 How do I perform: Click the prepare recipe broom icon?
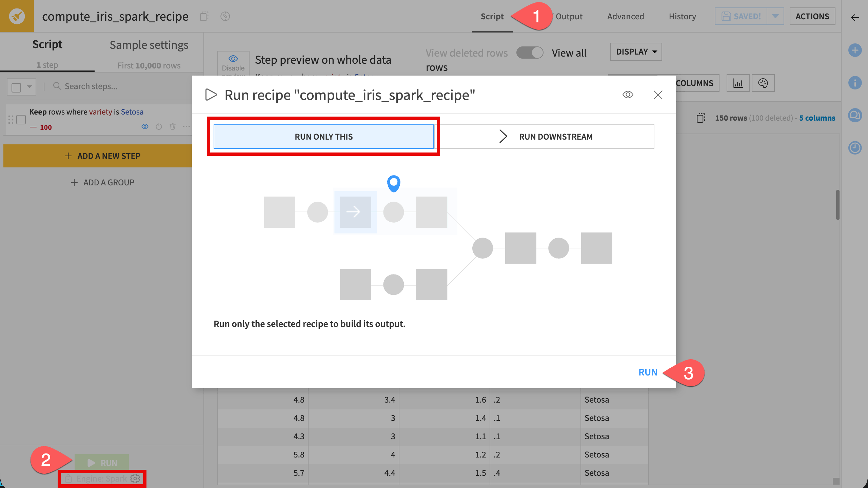point(17,16)
